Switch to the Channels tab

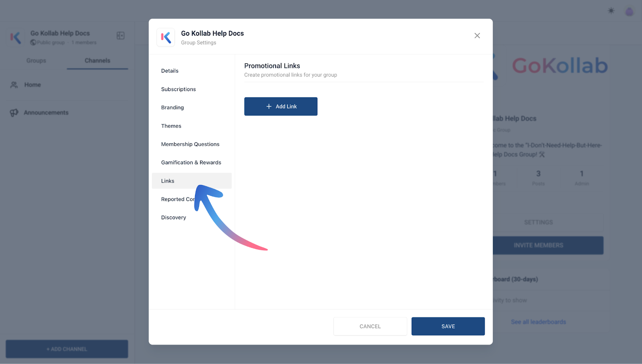click(x=98, y=61)
